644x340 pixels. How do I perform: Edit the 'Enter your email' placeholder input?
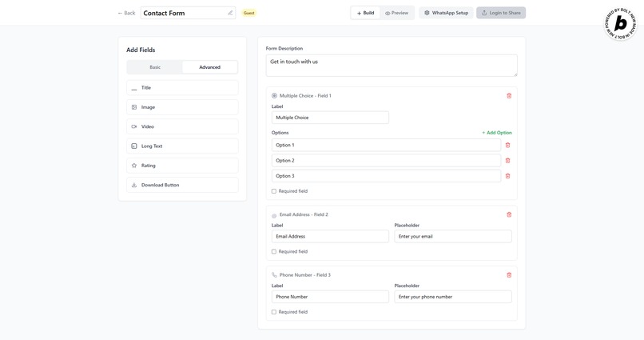[453, 236]
